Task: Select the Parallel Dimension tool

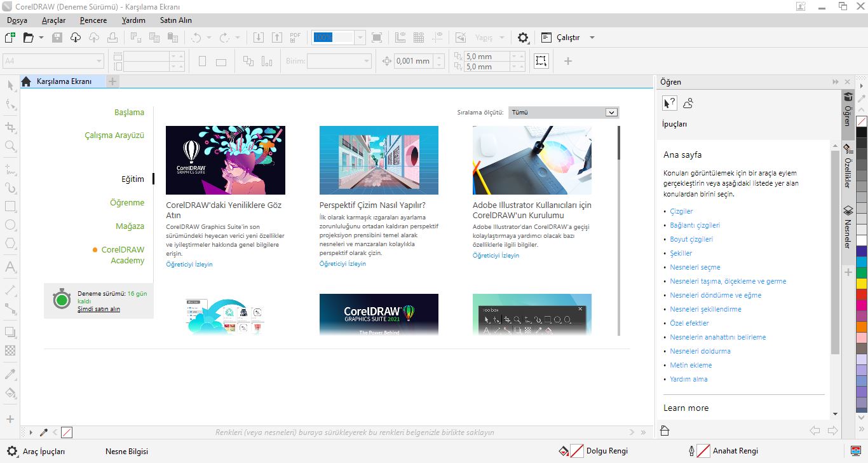Action: click(10, 290)
